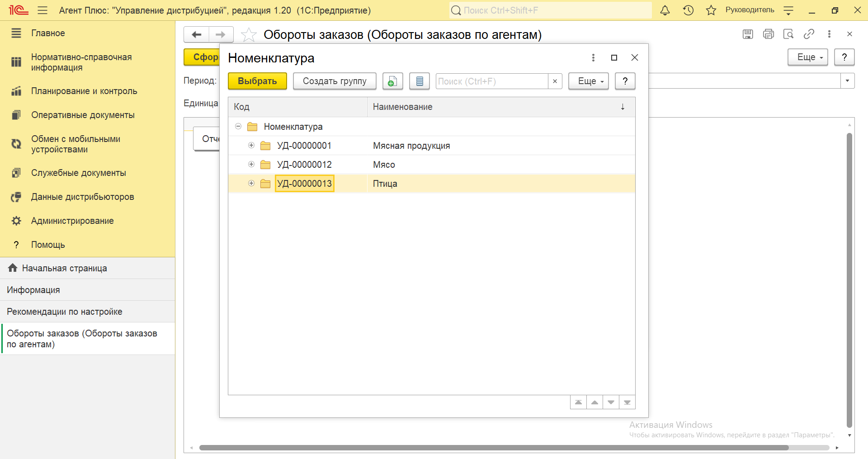The height and width of the screenshot is (459, 868).
Task: Toggle list view mode icon
Action: pyautogui.click(x=420, y=81)
